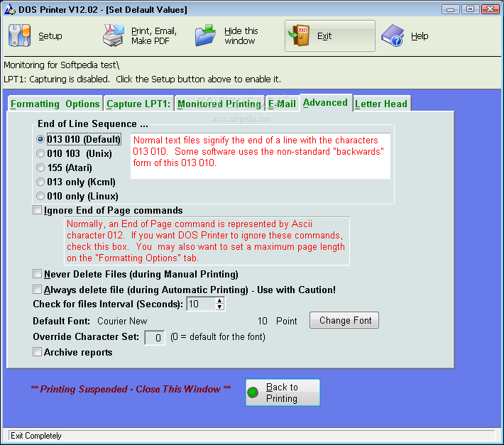Click 'Monitoring for Softpedia test\' status line
Image resolution: width=504 pixels, height=445 pixels.
point(62,65)
